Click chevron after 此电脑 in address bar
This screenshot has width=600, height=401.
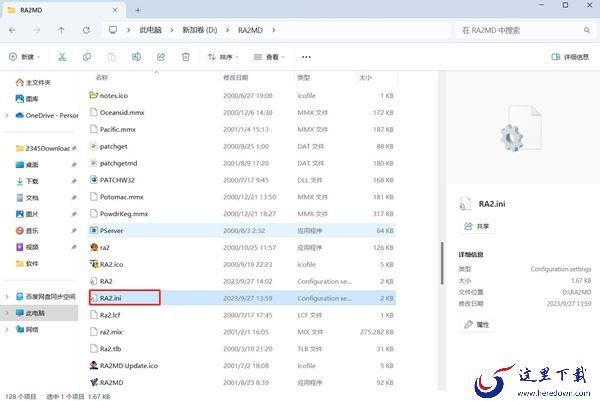click(x=172, y=30)
